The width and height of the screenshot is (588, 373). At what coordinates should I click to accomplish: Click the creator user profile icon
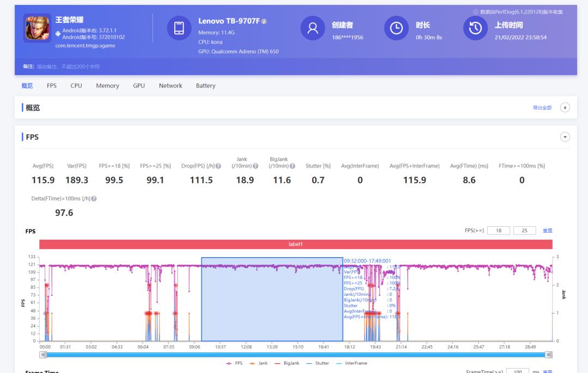pos(313,28)
